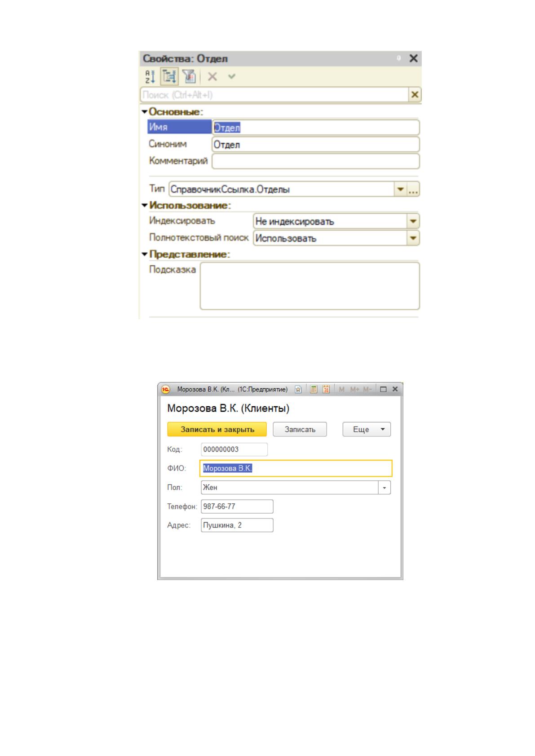Apply the change with the green checkmark icon
The height and width of the screenshot is (756, 535).
(232, 76)
